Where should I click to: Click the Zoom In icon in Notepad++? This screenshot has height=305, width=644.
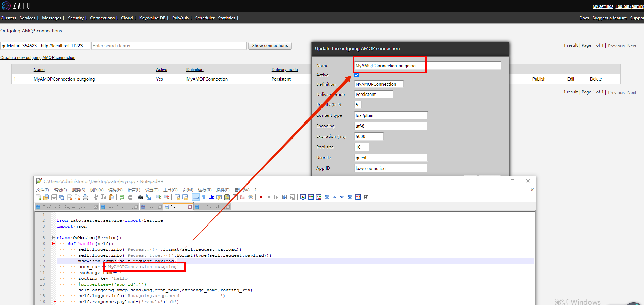(x=159, y=197)
